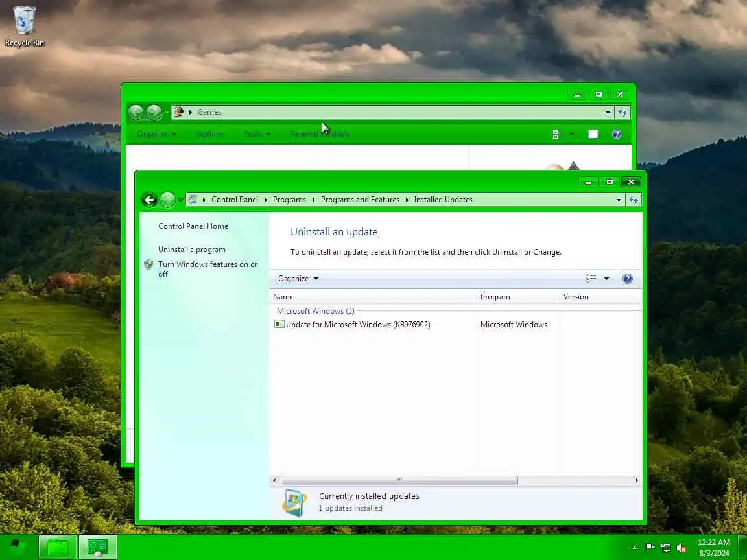Expand arrow after Programs breadcrumb
The height and width of the screenshot is (560, 747).
313,200
